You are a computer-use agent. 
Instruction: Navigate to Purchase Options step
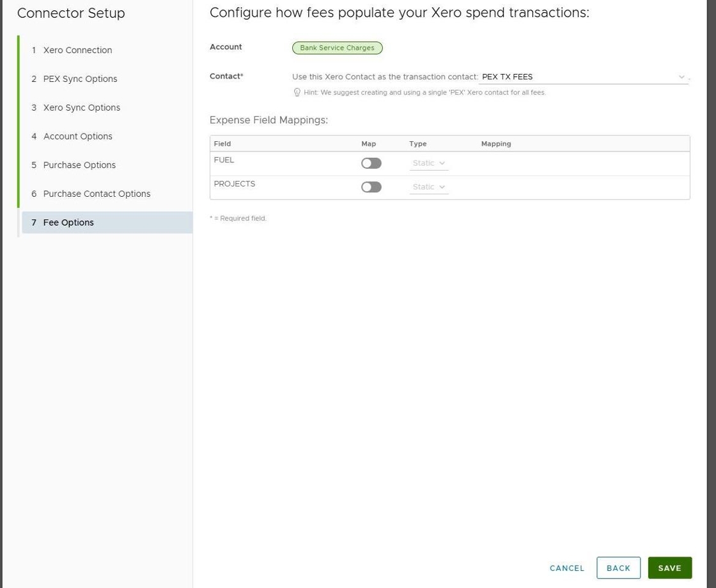point(79,166)
